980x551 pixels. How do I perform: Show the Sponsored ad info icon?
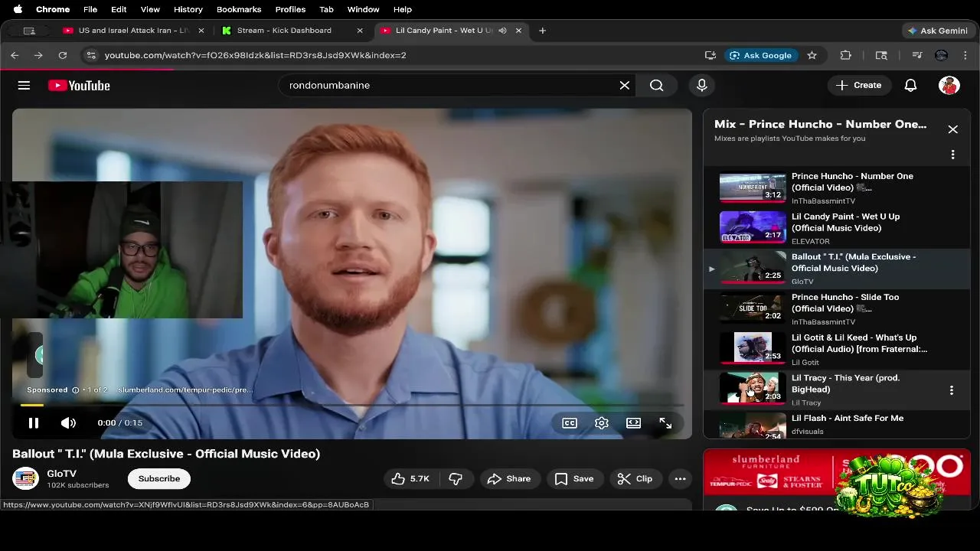[75, 390]
